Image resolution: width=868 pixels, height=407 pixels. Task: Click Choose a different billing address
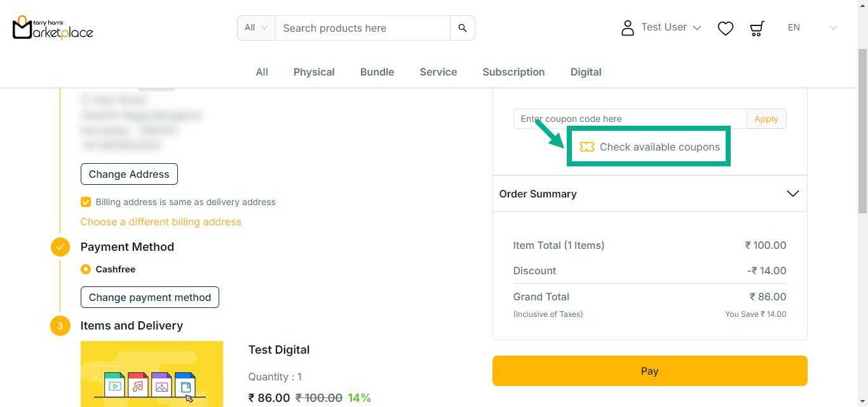point(161,222)
